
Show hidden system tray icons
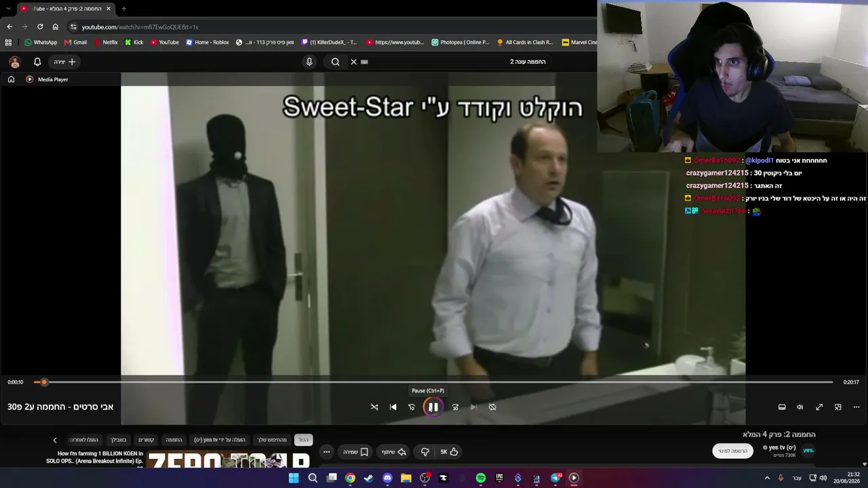point(767,478)
